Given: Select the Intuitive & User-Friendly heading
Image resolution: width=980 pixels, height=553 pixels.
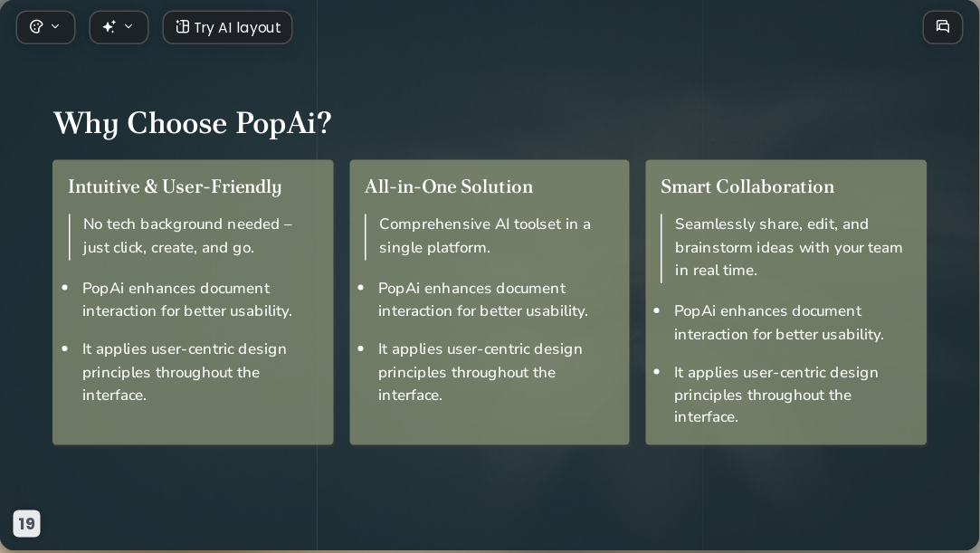Looking at the screenshot, I should pyautogui.click(x=175, y=186).
